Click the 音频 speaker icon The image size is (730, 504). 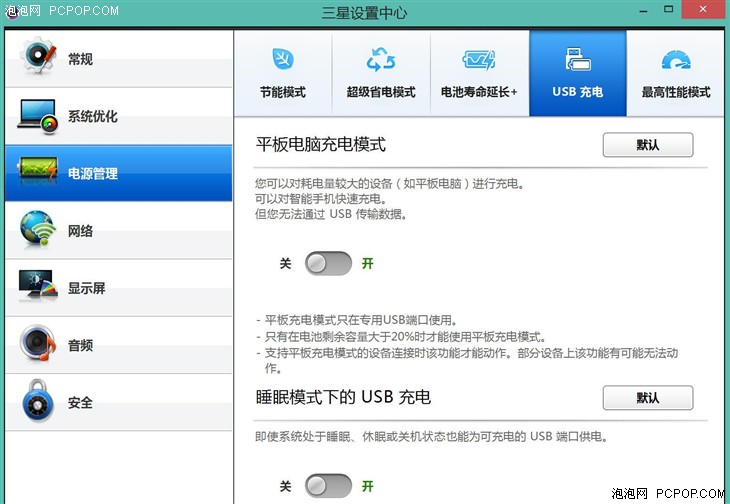(x=37, y=343)
